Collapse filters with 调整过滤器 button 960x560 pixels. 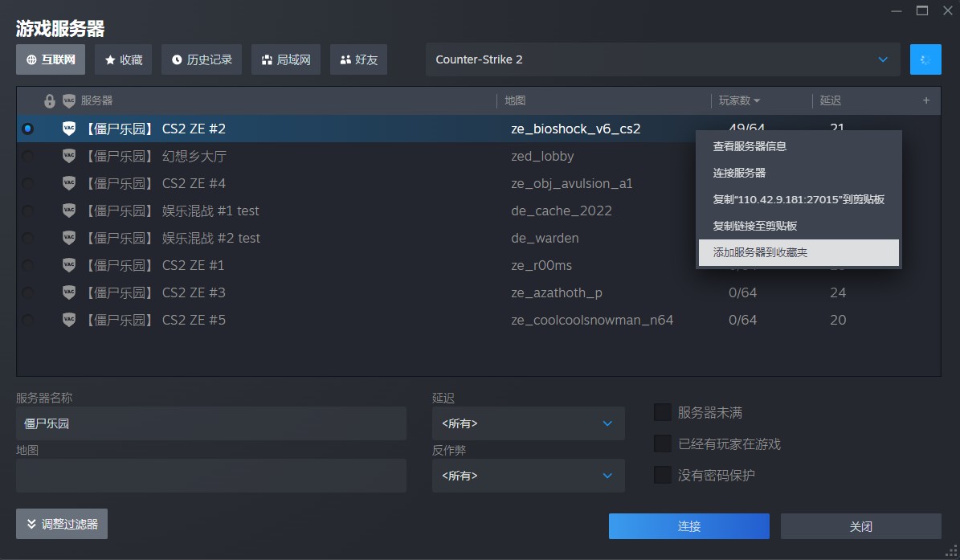62,524
